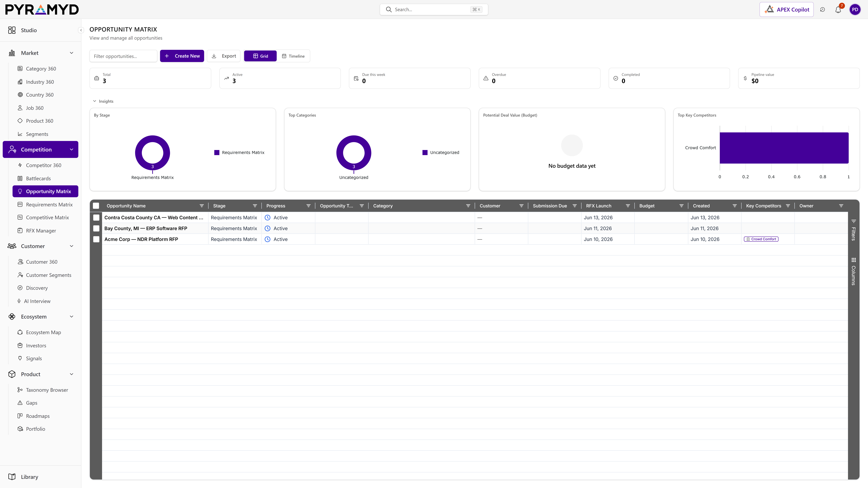Screen dimensions: 868x488
Task: Open the Acme Corp — NDR Platform RFP opportunity
Action: [x=141, y=239]
